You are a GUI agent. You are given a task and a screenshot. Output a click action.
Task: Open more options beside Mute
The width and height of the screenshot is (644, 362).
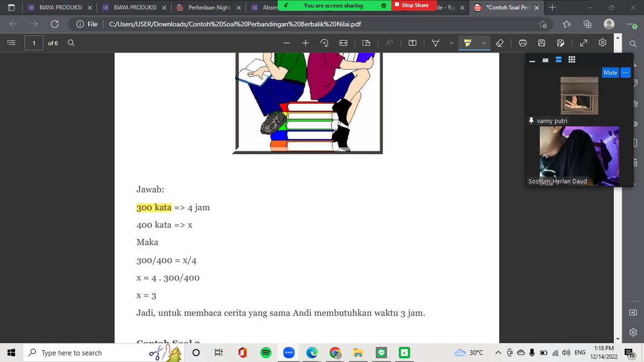(x=625, y=72)
